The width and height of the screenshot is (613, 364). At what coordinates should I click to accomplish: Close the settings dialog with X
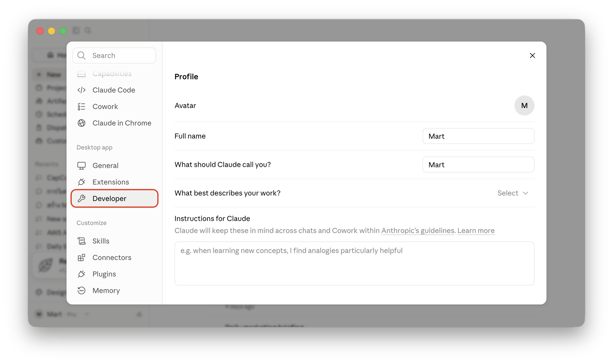coord(532,55)
